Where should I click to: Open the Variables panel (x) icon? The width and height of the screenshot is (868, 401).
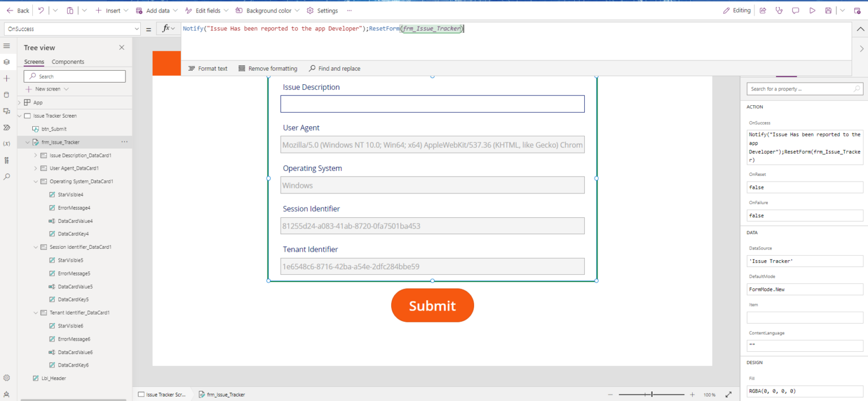[7, 143]
